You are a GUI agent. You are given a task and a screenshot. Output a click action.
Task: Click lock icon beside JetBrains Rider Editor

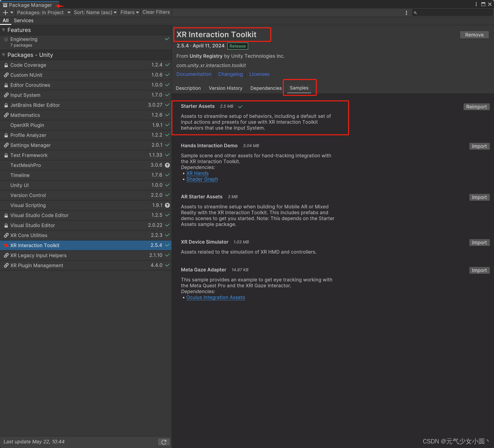tap(6, 105)
